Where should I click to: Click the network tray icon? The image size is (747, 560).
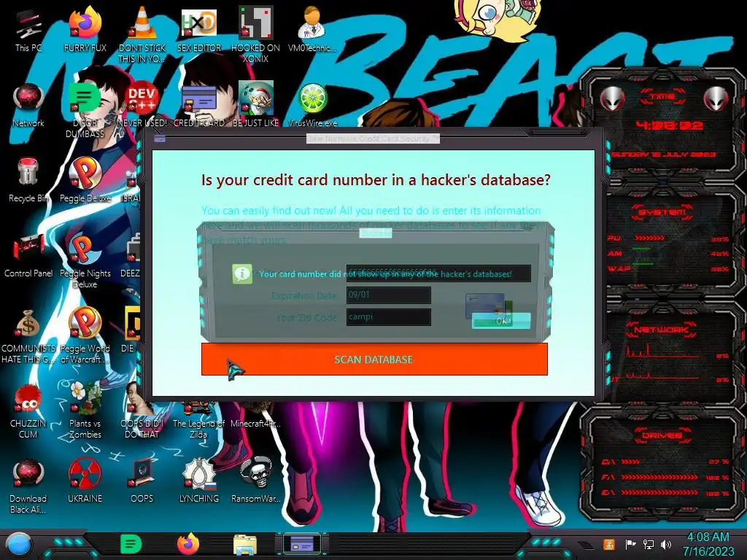pos(649,544)
